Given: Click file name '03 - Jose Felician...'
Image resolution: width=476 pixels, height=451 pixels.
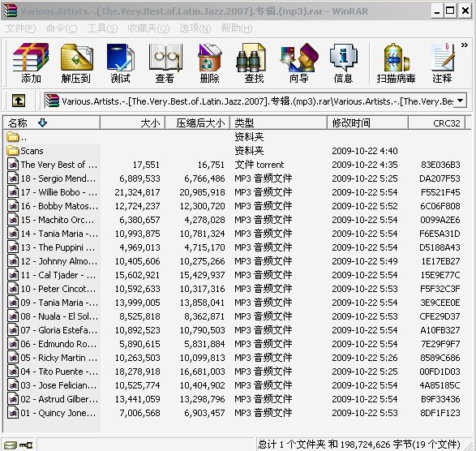Looking at the screenshot, I should (59, 385).
